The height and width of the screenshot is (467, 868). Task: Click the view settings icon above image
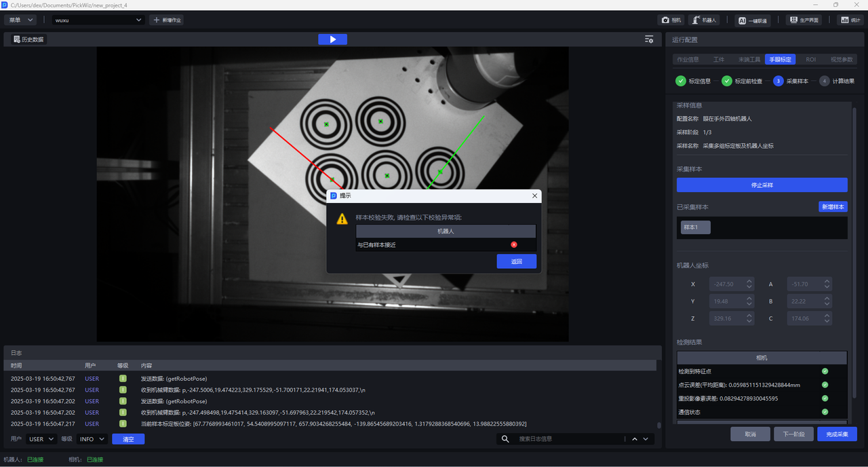coord(649,39)
